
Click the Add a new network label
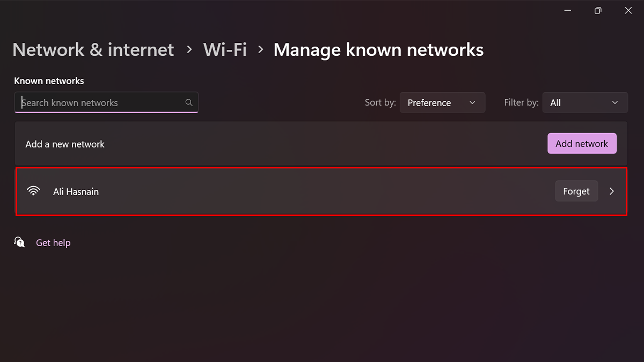coord(65,144)
